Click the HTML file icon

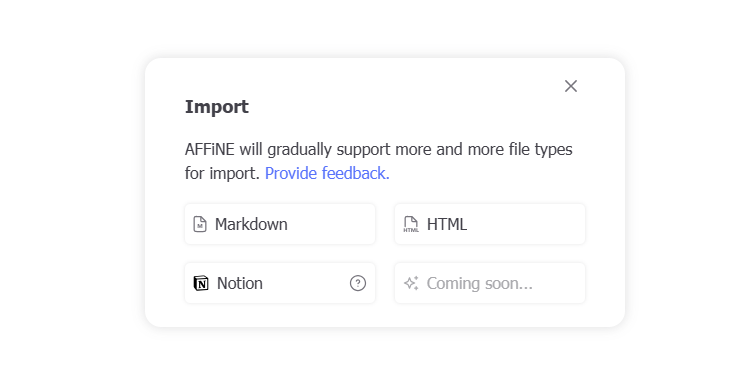pyautogui.click(x=411, y=224)
